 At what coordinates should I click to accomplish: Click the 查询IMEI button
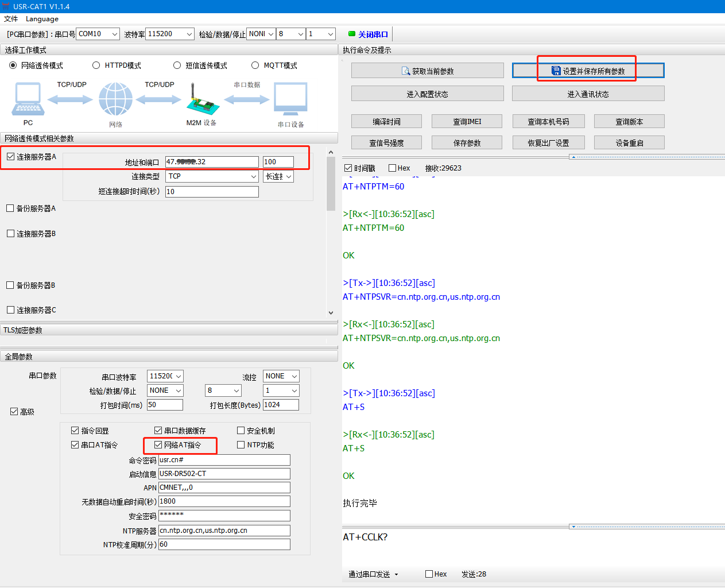(467, 122)
